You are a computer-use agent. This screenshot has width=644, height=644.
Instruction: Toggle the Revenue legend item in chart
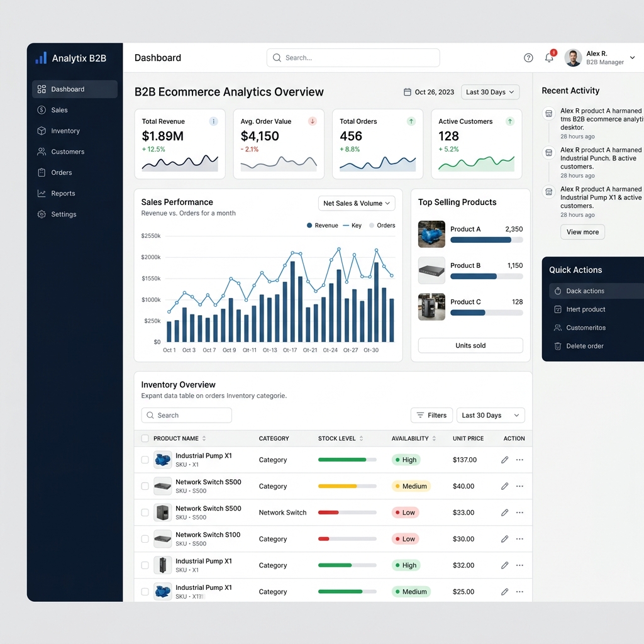coord(323,226)
